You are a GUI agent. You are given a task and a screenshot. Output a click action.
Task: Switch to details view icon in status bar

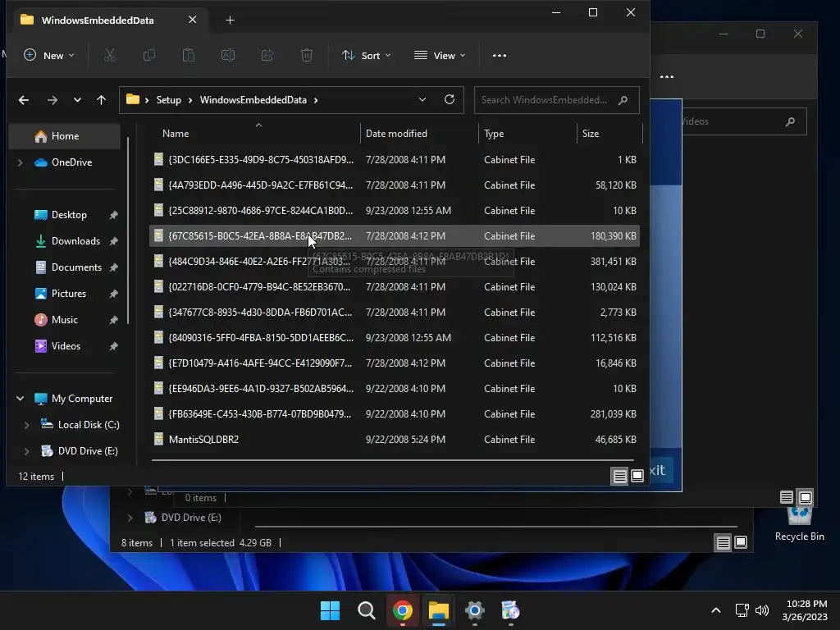point(620,476)
